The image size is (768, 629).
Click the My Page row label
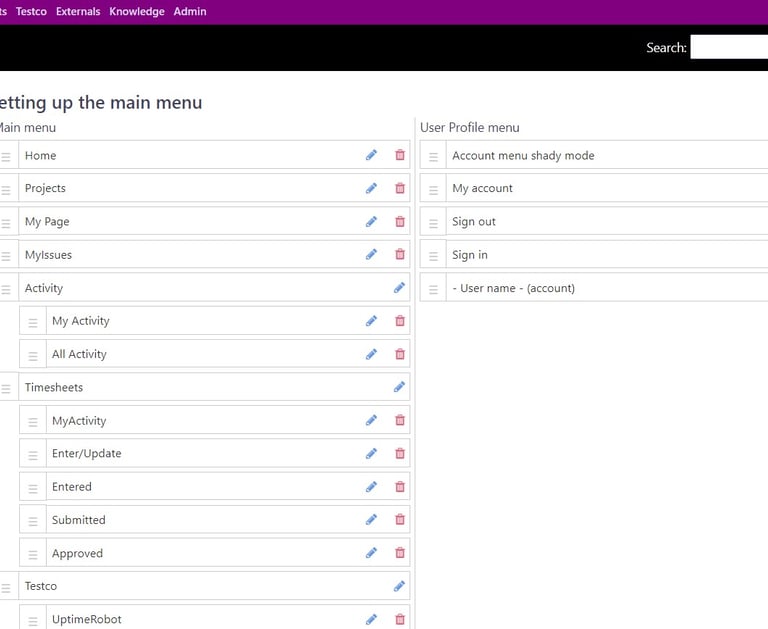47,221
